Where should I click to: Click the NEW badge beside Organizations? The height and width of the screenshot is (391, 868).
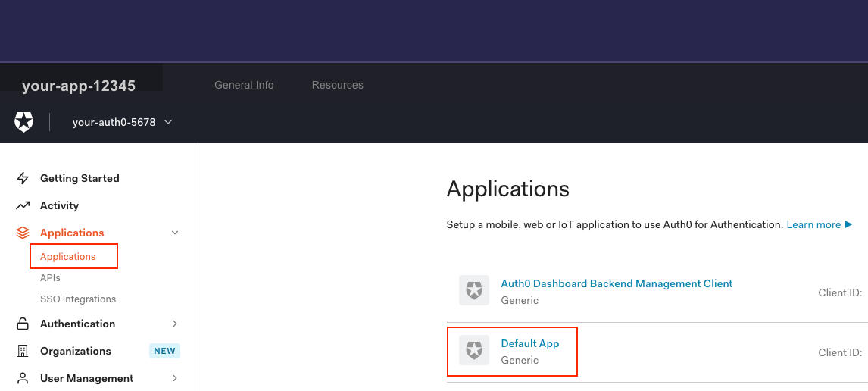point(164,351)
